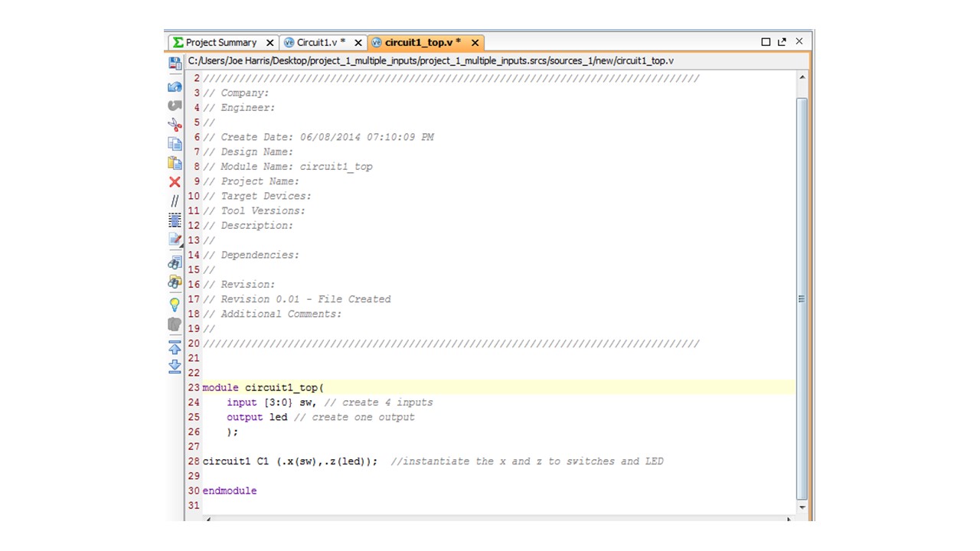Screen dimensions: 980x551
Task: Open the language templates pencil-page icon
Action: tap(175, 240)
